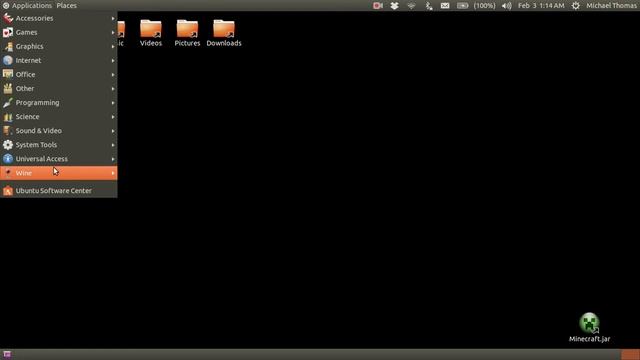
Task: Open the Wi-Fi network indicator
Action: pyautogui.click(x=411, y=5)
